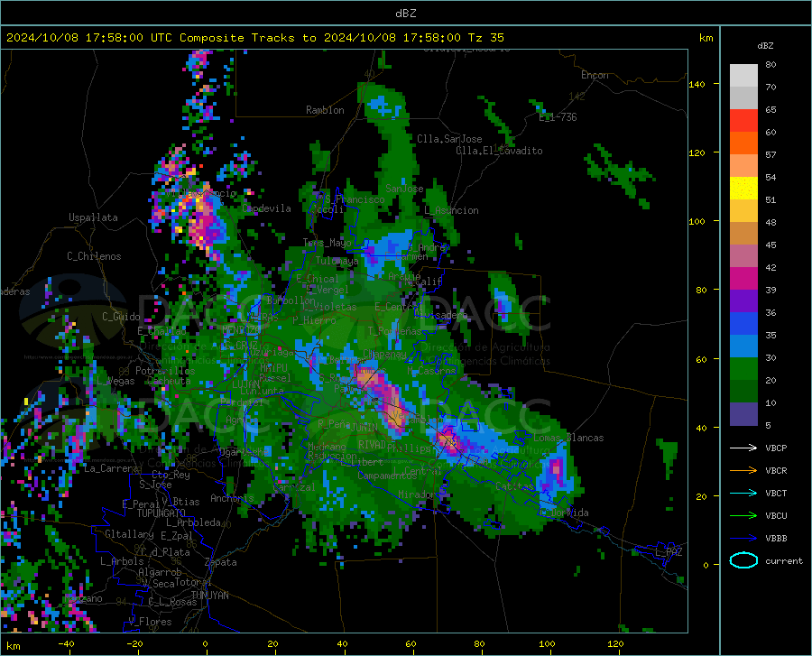Viewport: 812px width, 656px height.
Task: Click the TUPUNGATO place label
Action: (161, 513)
